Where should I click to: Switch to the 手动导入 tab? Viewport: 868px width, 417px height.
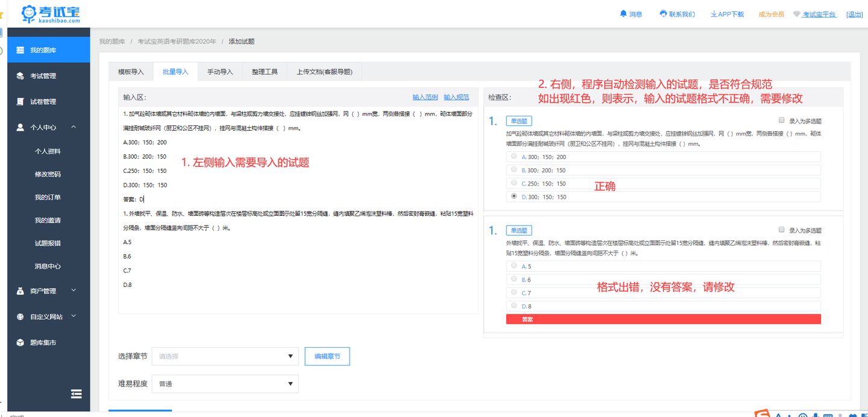pos(221,71)
